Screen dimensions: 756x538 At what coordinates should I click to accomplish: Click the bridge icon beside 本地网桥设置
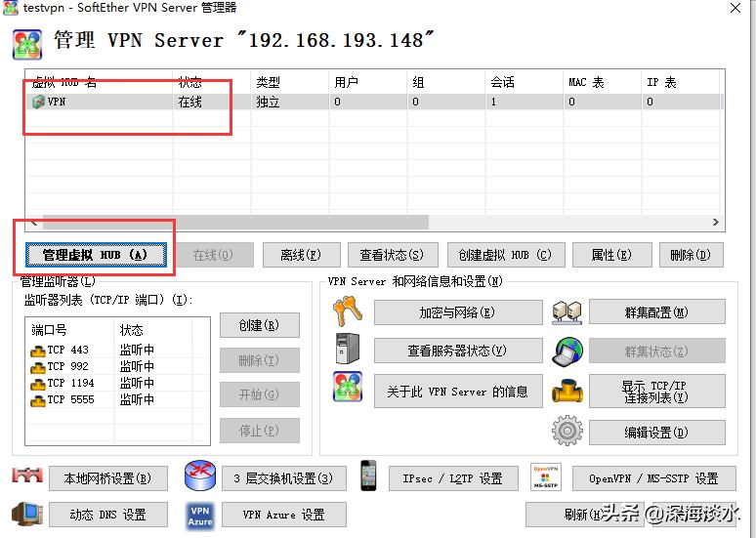[x=27, y=476]
